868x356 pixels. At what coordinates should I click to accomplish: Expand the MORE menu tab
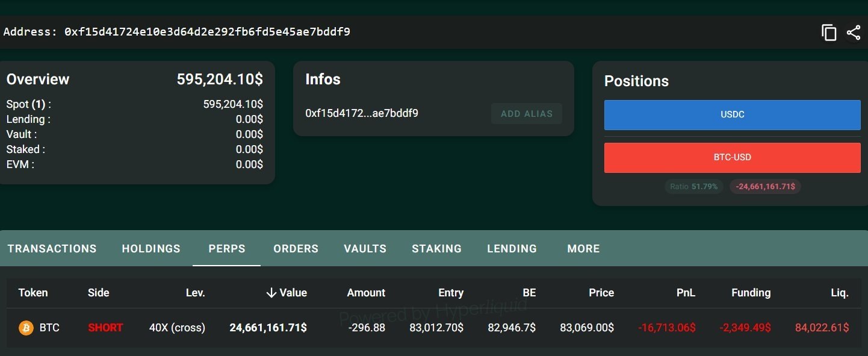583,249
